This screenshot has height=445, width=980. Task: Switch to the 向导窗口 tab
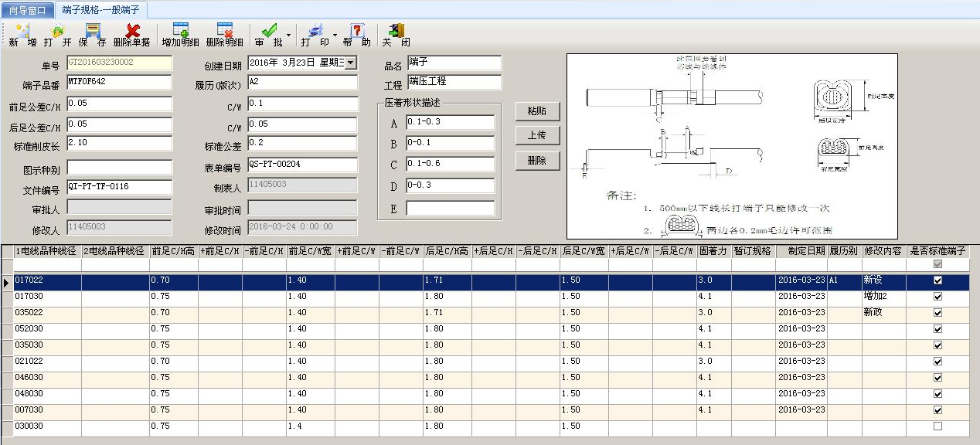click(x=28, y=11)
